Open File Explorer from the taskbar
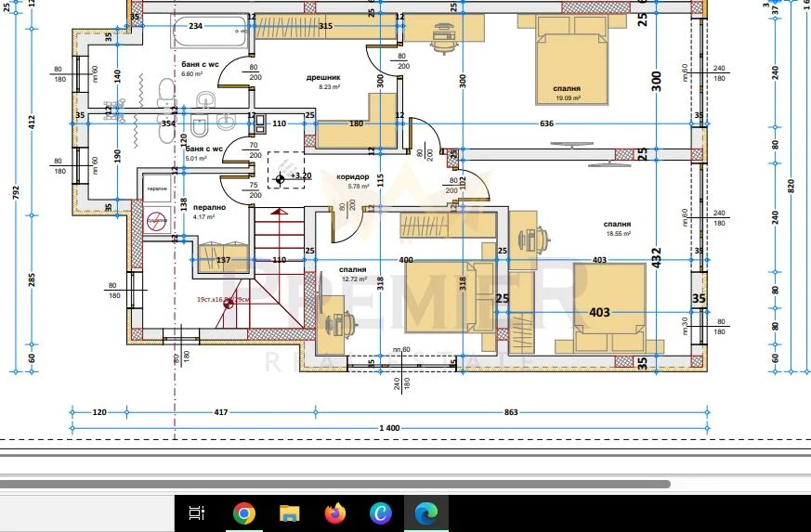Image resolution: width=811 pixels, height=532 pixels. coord(289,513)
